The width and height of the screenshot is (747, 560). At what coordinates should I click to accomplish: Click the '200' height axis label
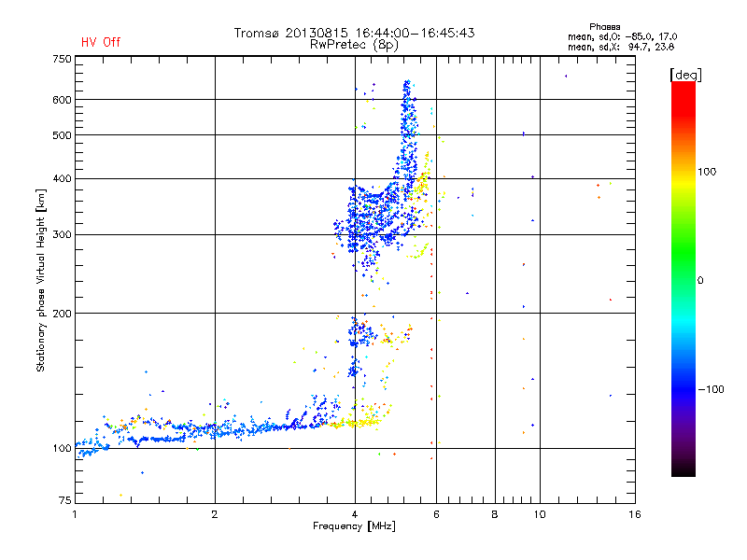(x=62, y=314)
